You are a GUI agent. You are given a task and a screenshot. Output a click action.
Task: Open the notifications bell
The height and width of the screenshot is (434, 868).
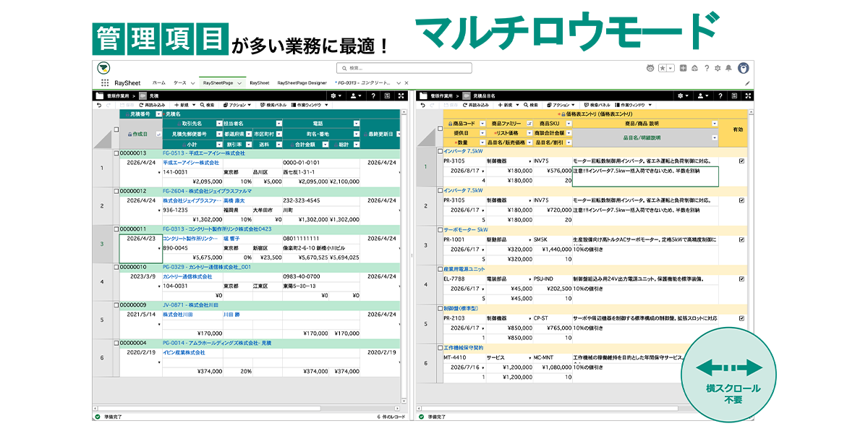click(x=728, y=68)
